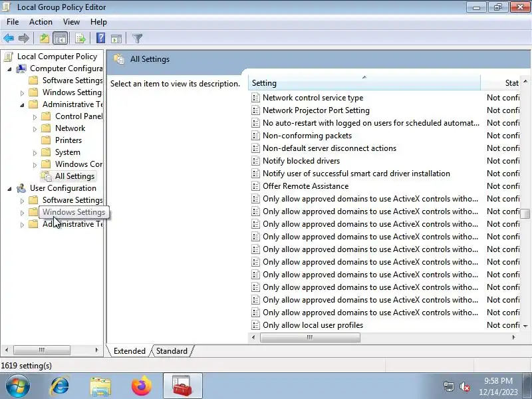This screenshot has width=532, height=399.
Task: Sort by the Setting column header
Action: (x=364, y=83)
